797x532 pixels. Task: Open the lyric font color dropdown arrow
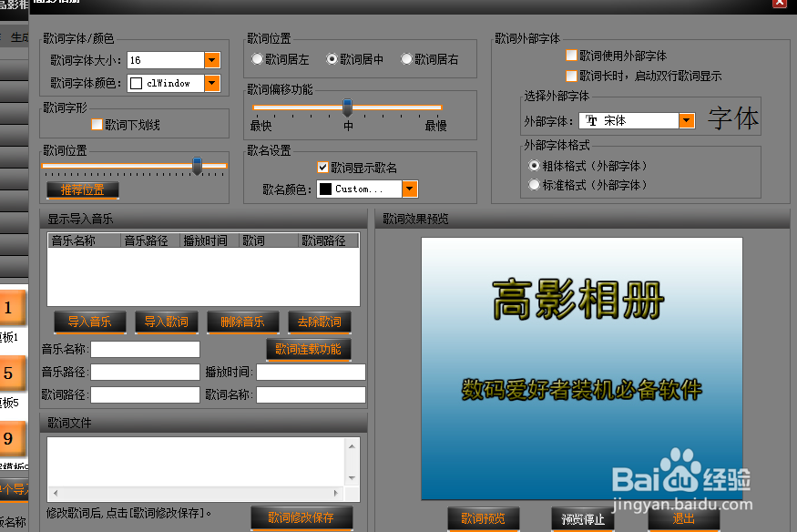coord(212,83)
